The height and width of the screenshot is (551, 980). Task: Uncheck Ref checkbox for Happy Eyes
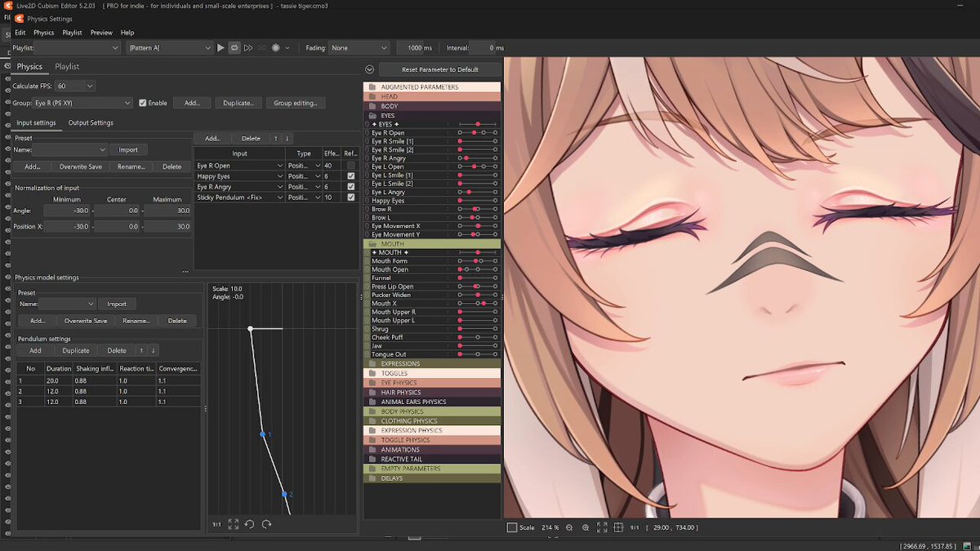click(350, 176)
